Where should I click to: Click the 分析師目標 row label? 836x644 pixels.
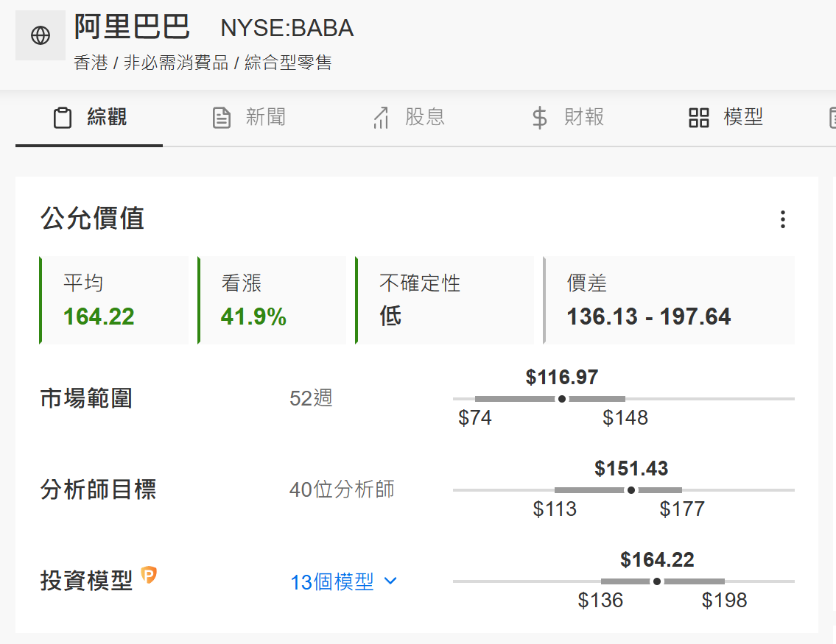(98, 489)
